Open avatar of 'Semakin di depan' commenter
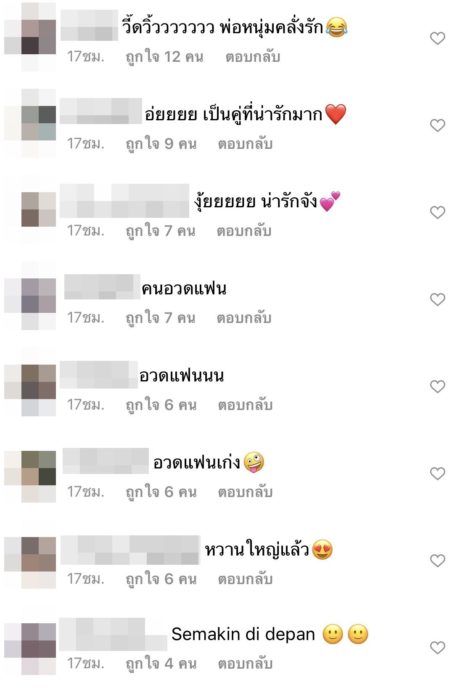The image size is (473, 696). tap(30, 649)
